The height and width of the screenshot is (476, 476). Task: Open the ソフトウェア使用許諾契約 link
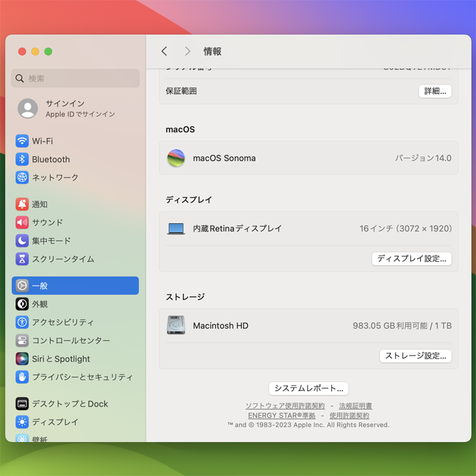[285, 406]
